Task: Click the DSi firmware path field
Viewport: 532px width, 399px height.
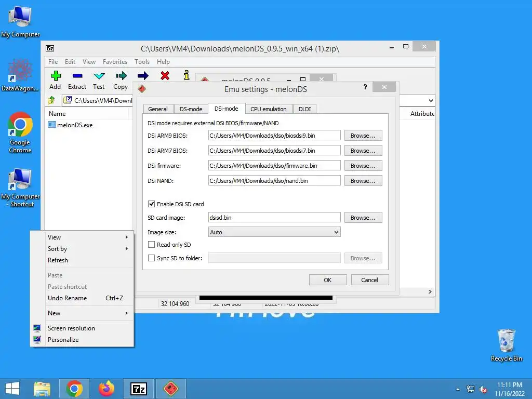Action: 274,166
